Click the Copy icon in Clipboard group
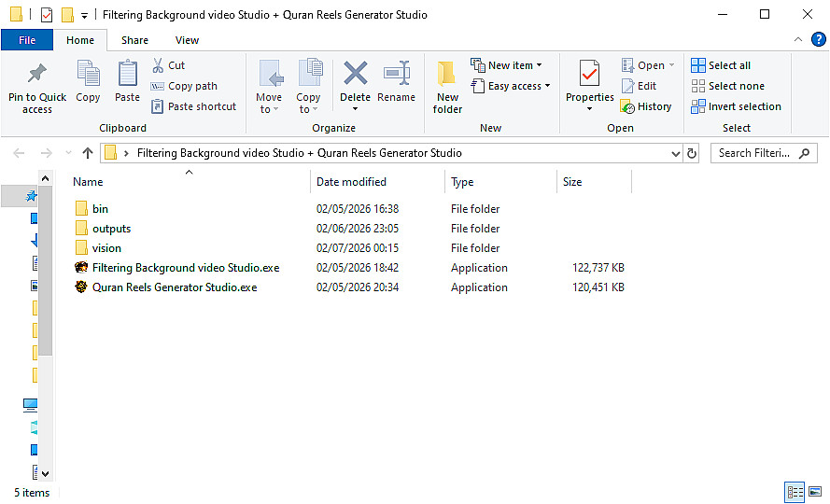The height and width of the screenshot is (504, 830). 88,75
